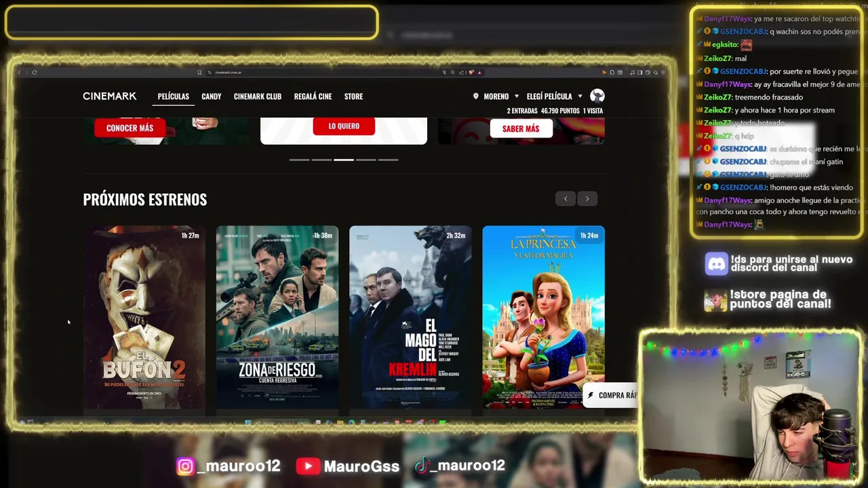Open the REGALÁ CINE menu item

point(313,96)
